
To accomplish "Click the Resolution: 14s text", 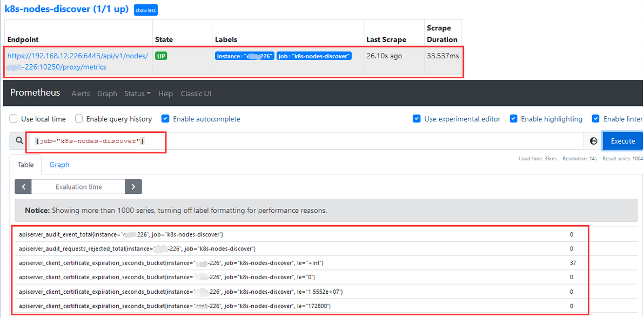I will coord(580,158).
